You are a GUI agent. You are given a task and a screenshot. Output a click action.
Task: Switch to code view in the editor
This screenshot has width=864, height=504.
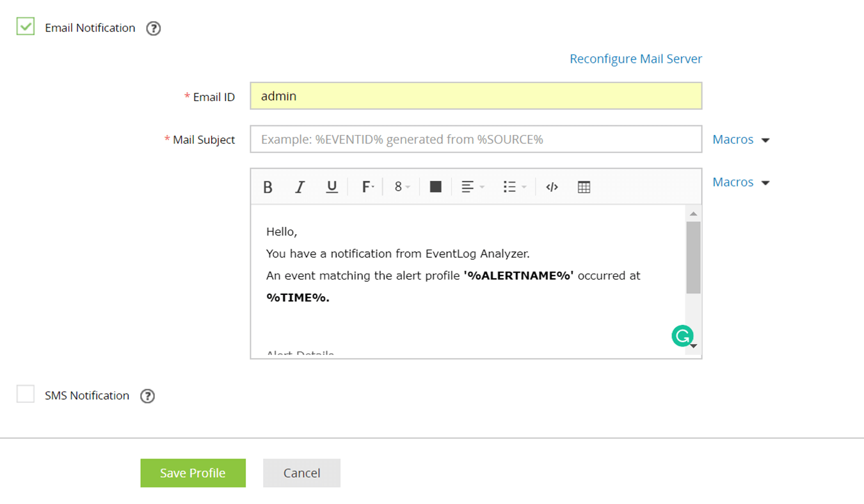(x=552, y=186)
